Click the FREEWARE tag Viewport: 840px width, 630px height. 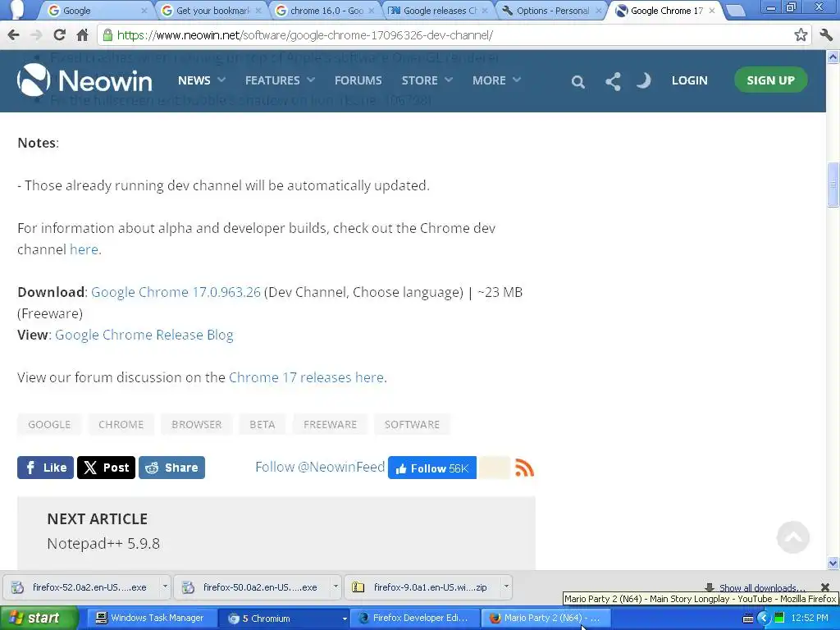click(330, 425)
